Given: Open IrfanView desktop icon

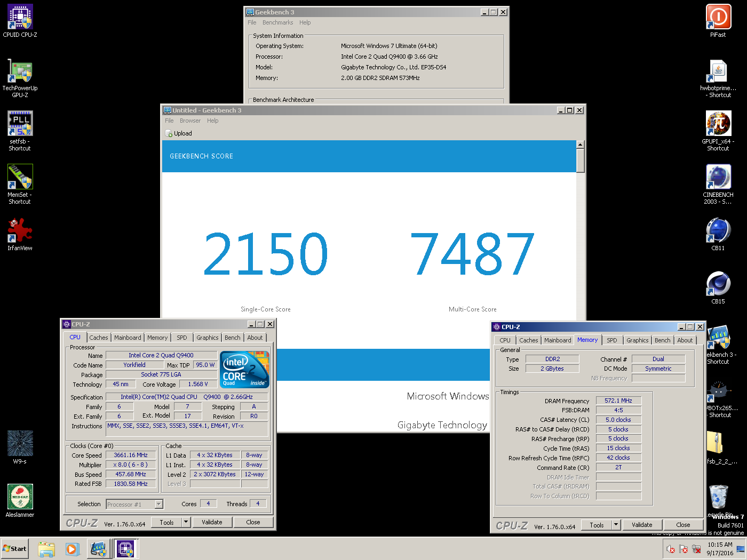Looking at the screenshot, I should pyautogui.click(x=20, y=235).
